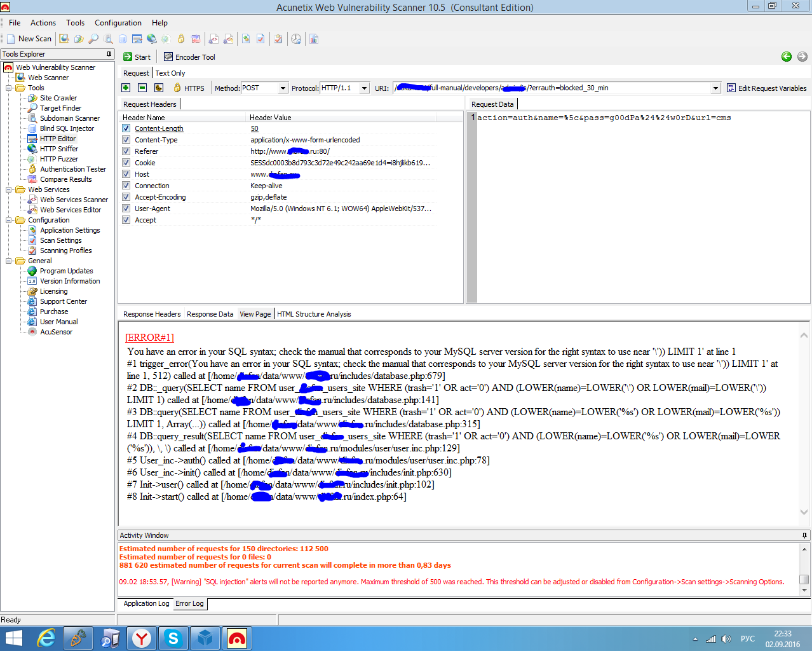The height and width of the screenshot is (651, 812).
Task: Uncheck the Accept header checkbox
Action: point(126,220)
